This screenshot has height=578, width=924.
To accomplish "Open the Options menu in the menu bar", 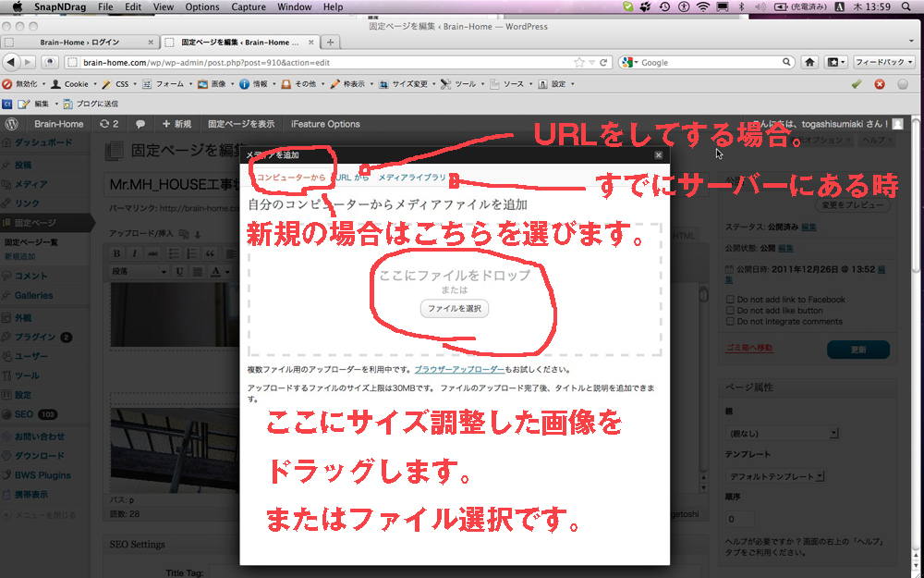I will tap(202, 7).
